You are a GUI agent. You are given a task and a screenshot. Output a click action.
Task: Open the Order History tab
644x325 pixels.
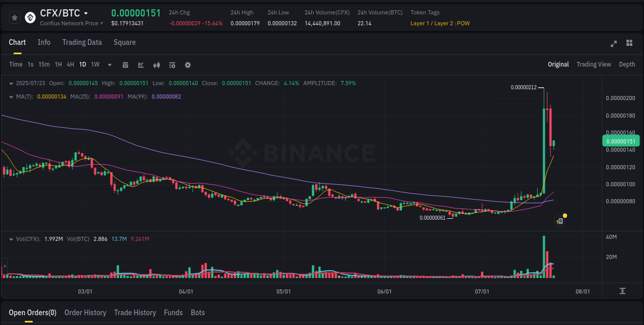coord(85,313)
